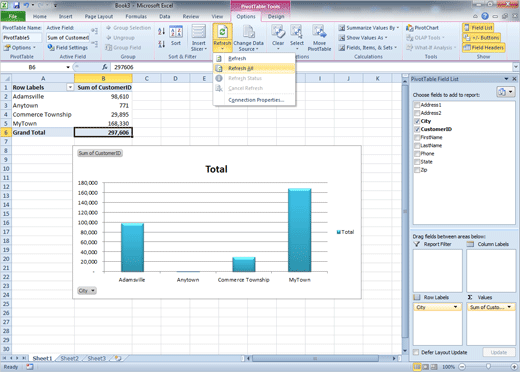Expand the entire active field
The width and height of the screenshot is (520, 372).
coord(95,31)
